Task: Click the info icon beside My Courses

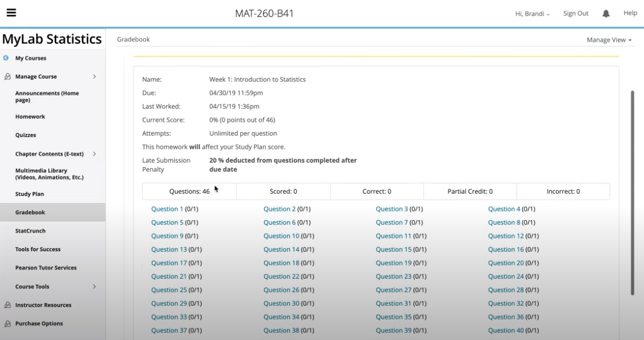Action: coord(6,58)
